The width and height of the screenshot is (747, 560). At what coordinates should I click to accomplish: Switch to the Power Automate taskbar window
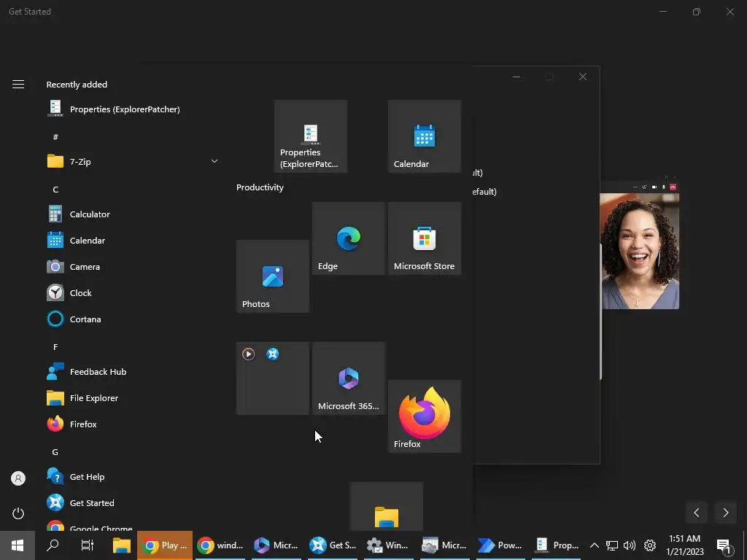[x=500, y=545]
